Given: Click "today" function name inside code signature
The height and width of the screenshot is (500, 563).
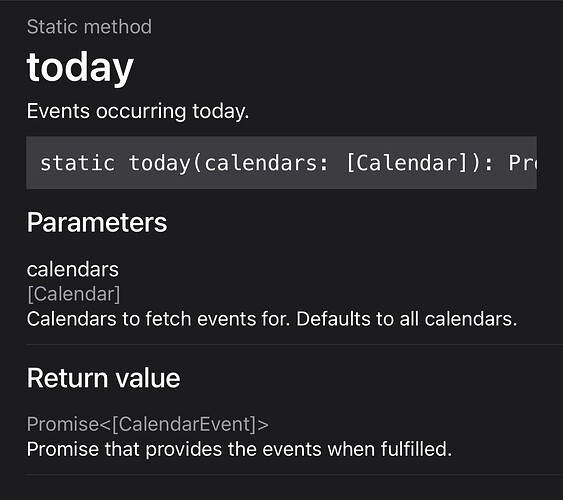Looking at the screenshot, I should click(159, 163).
